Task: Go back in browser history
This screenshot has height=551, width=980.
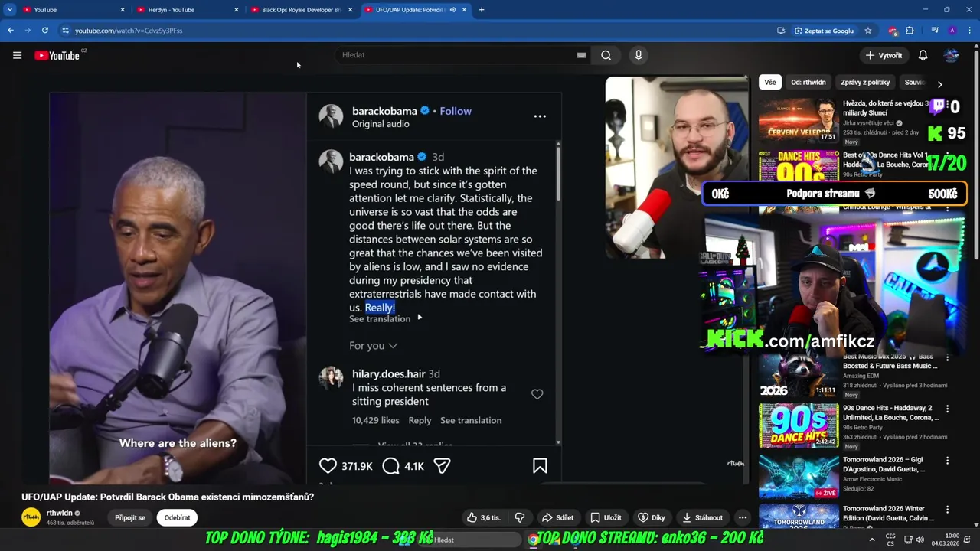Action: (x=11, y=31)
